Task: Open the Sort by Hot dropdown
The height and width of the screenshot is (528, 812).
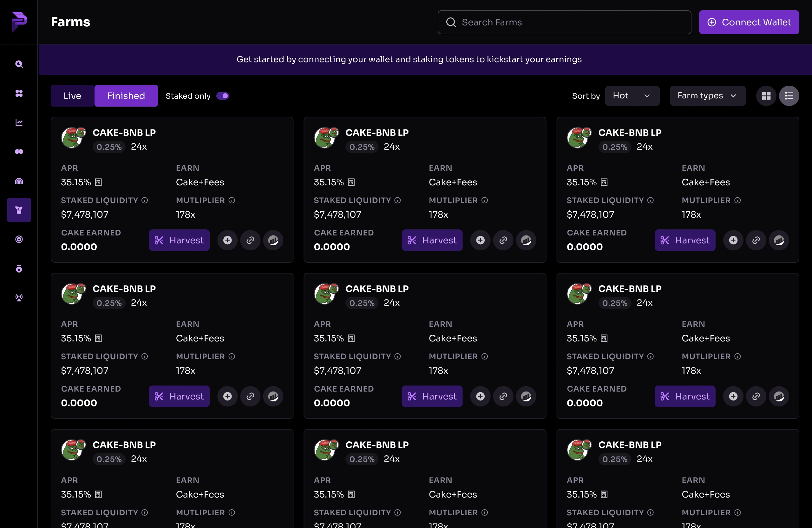Action: pos(632,96)
